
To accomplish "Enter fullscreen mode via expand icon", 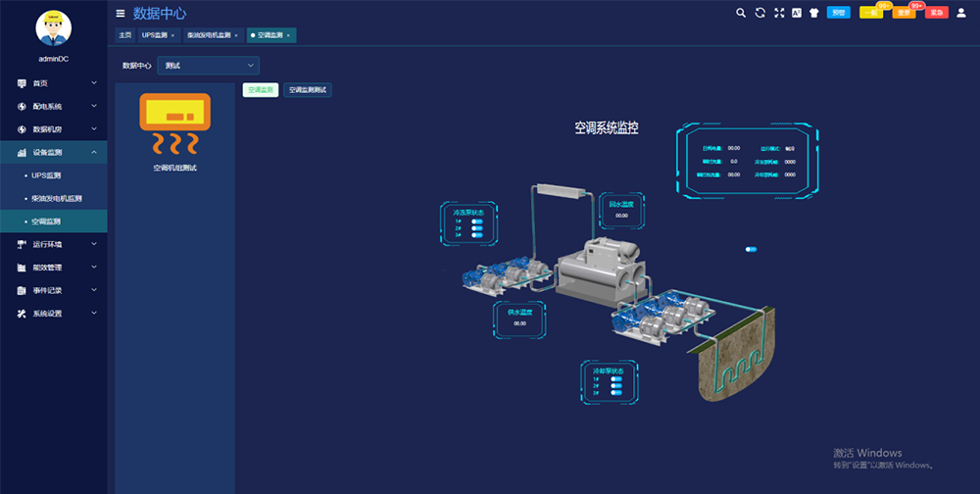I will coord(779,13).
